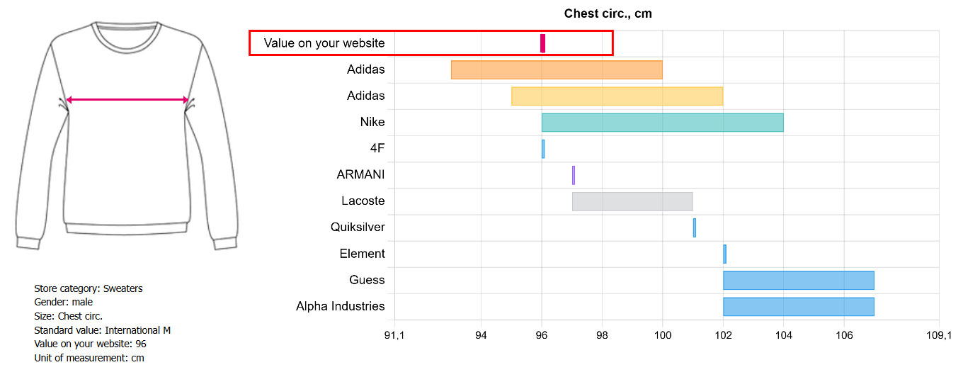Click the Nike row label

click(372, 122)
